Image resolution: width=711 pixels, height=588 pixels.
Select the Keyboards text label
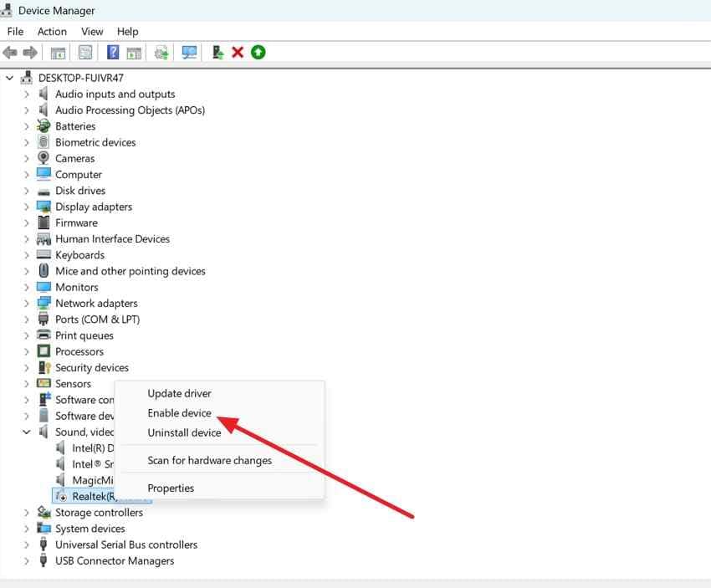(x=79, y=255)
